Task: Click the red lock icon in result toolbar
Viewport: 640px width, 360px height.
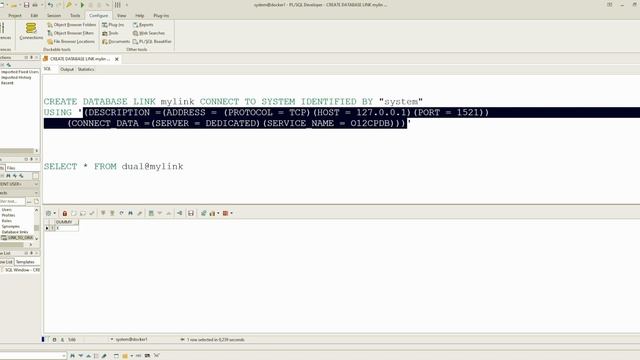Action: [x=64, y=213]
